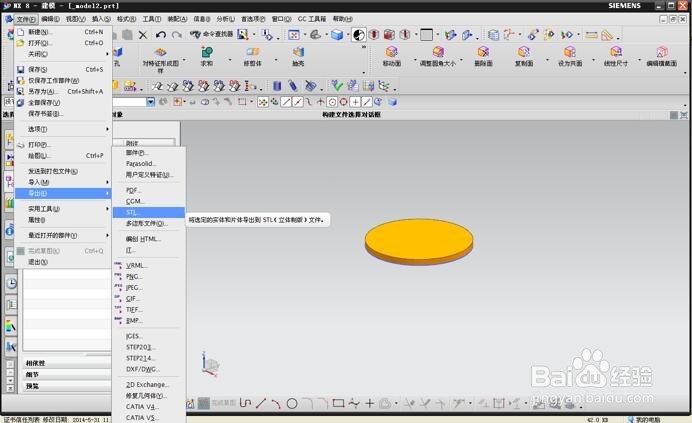Open the Tools (工具) menu

[151, 19]
